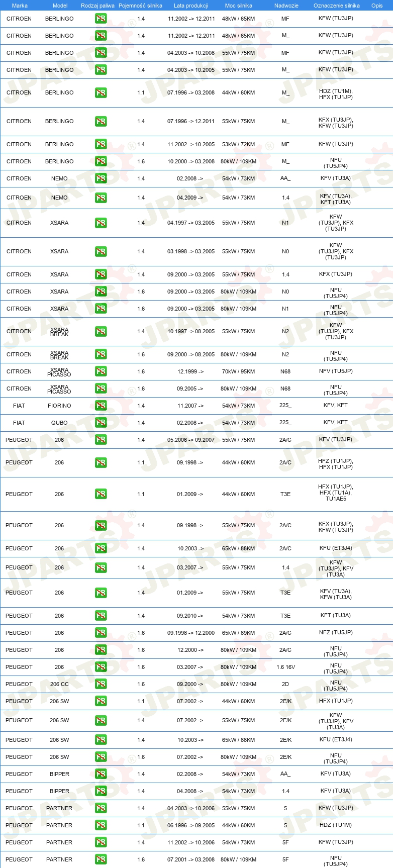Click fuel icon in Peugeot 206 65kW / 89KM row
393x868 pixels.
coord(101,633)
